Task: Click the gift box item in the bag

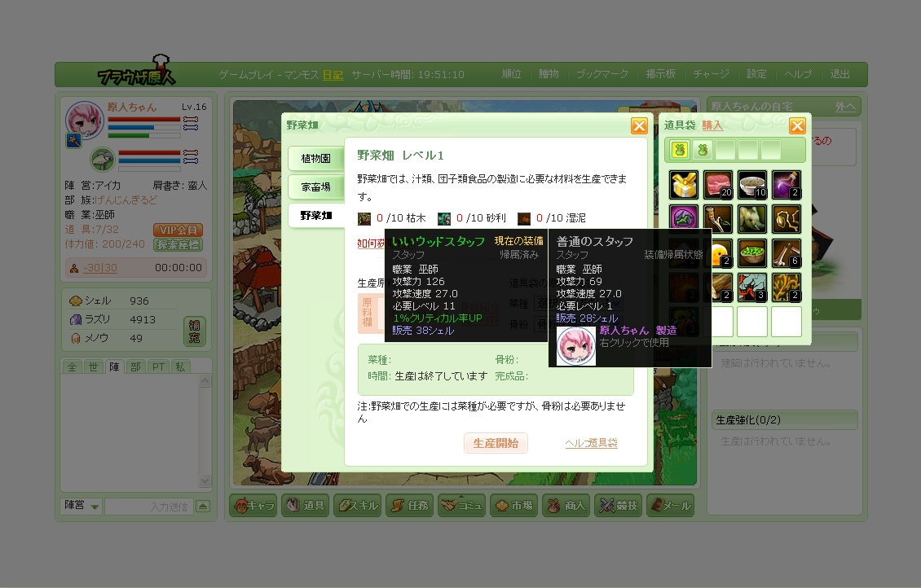Action: 684,185
